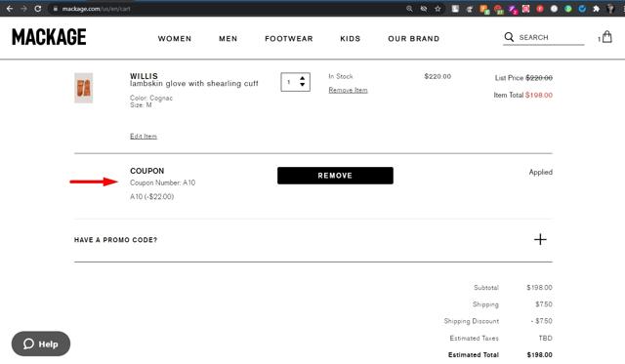Remove the applied A10 coupon
Screen dimensions: 625x364
click(335, 176)
